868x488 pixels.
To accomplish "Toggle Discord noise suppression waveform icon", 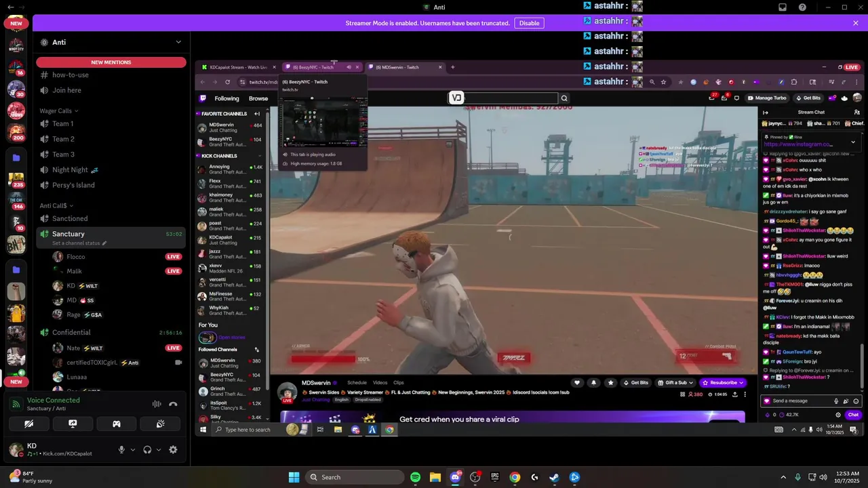I will [x=157, y=404].
